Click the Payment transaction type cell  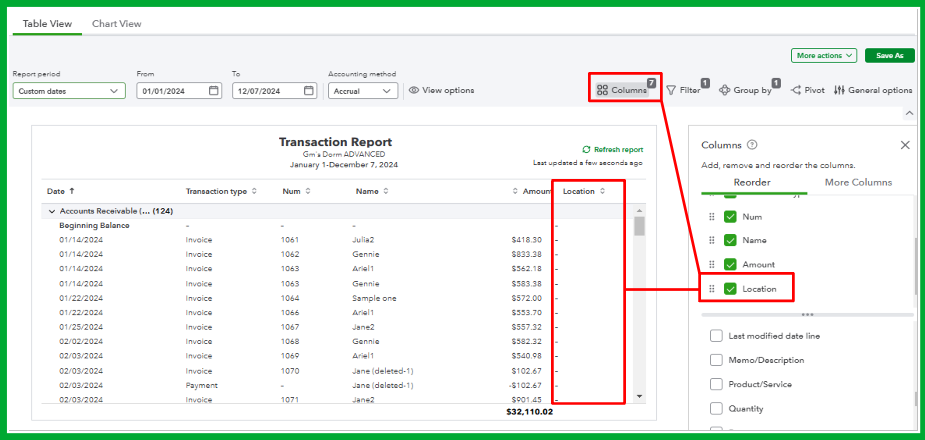tap(202, 386)
